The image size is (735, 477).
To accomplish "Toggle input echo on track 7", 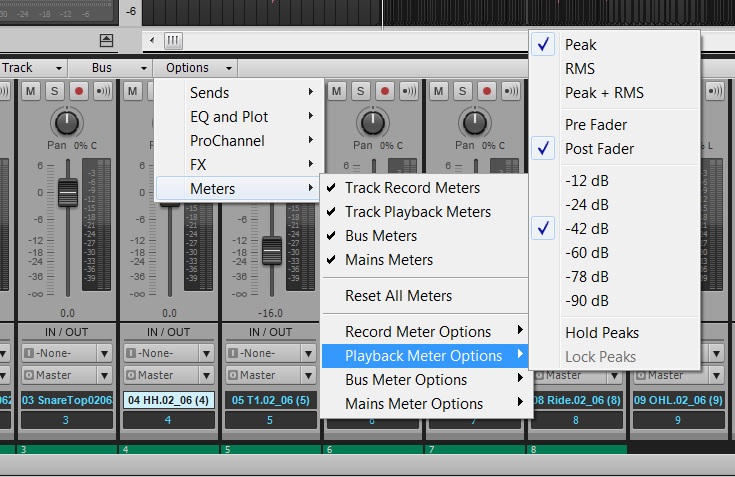I will point(511,91).
